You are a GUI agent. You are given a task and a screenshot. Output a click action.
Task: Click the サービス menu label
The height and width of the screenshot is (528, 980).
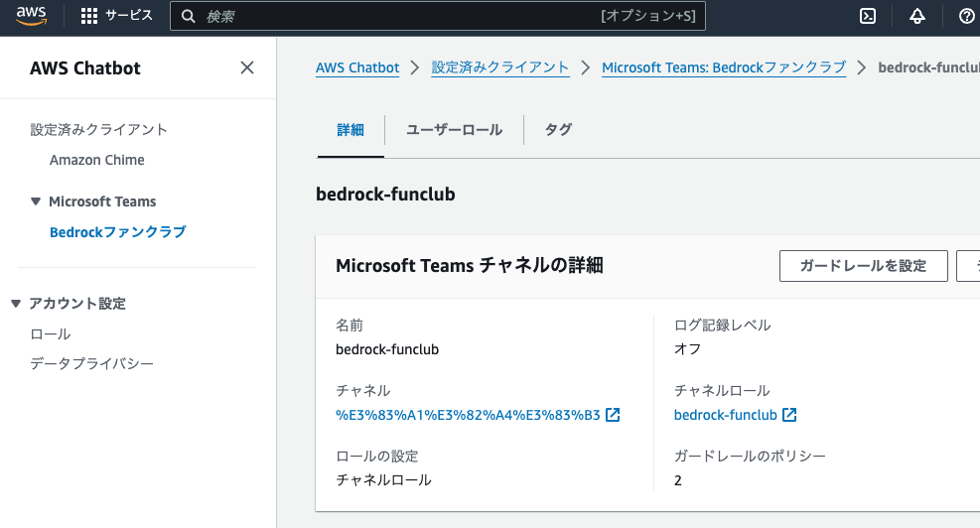(129, 16)
